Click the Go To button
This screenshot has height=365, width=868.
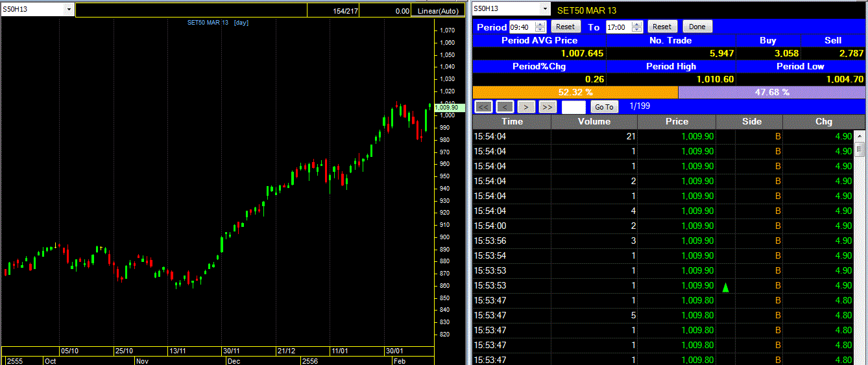pos(604,107)
